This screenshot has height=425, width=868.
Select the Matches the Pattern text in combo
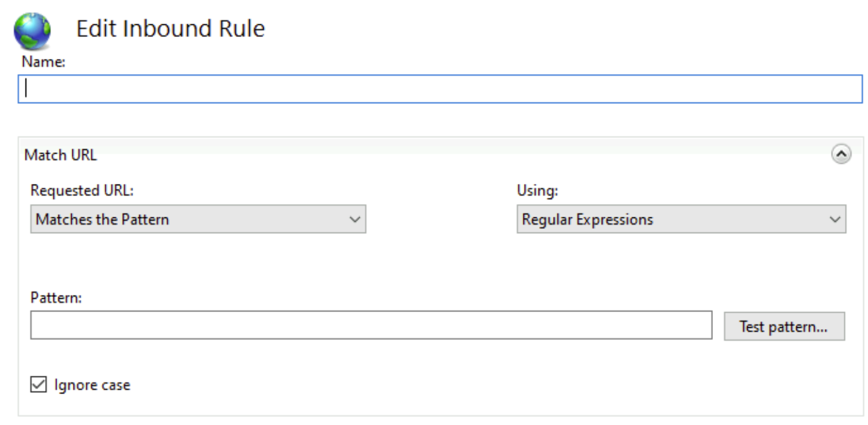coord(102,219)
